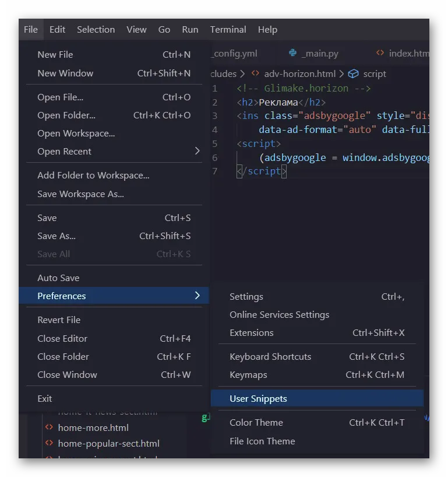Screen dimensions: 448x477
Task: Click data-ad-format attribute on line 4
Action: pos(298,130)
